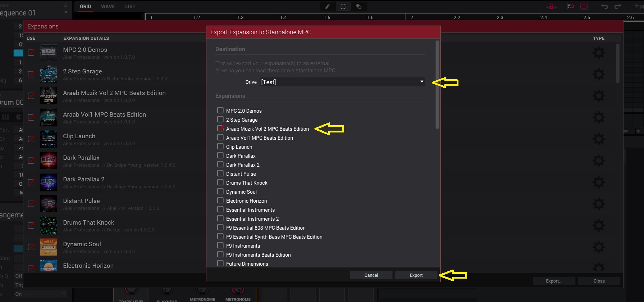Switch to the WAVE tab
644x302 pixels.
[x=108, y=6]
